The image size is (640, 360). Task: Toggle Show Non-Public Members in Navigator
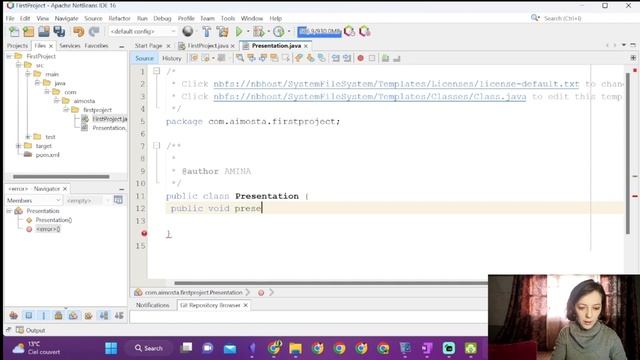point(58,316)
